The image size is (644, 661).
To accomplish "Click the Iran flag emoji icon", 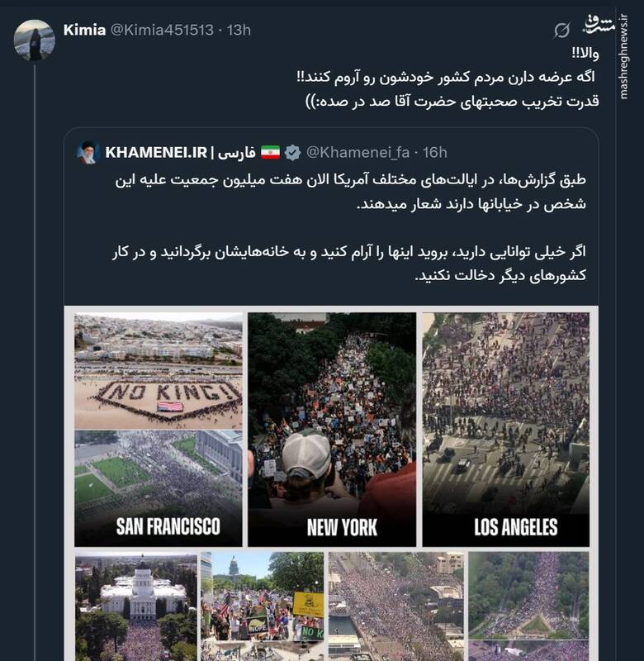I will click(x=270, y=152).
